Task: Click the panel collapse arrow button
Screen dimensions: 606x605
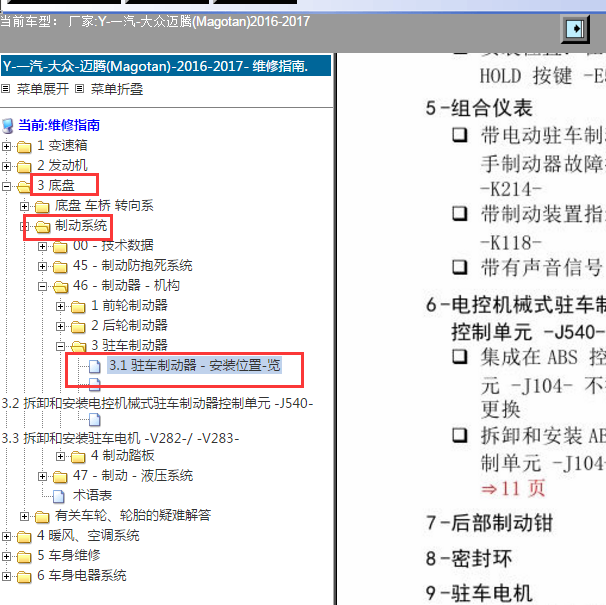Action: 575,29
